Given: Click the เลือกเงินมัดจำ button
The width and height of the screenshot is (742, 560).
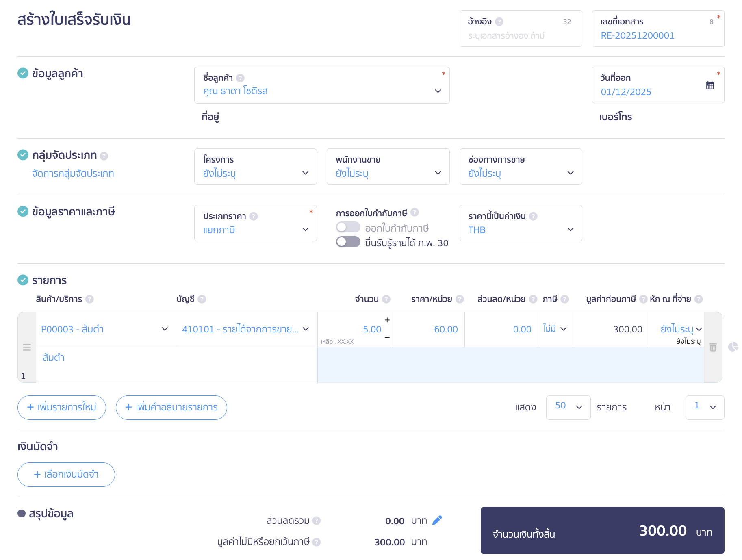Looking at the screenshot, I should point(66,474).
